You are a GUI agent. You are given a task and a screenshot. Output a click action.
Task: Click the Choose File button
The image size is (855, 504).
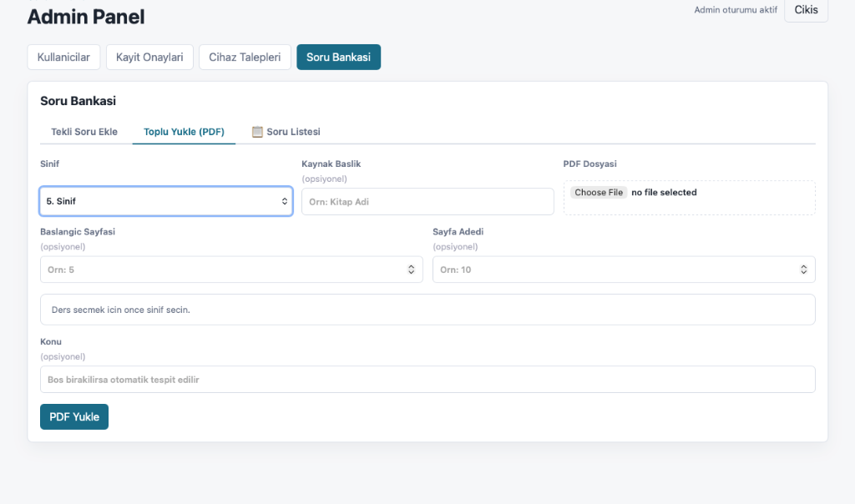click(x=598, y=192)
